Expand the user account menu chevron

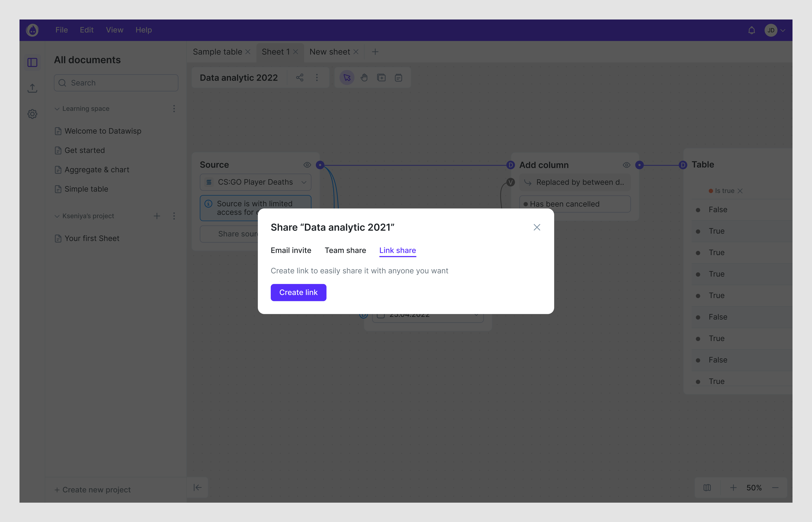[783, 30]
